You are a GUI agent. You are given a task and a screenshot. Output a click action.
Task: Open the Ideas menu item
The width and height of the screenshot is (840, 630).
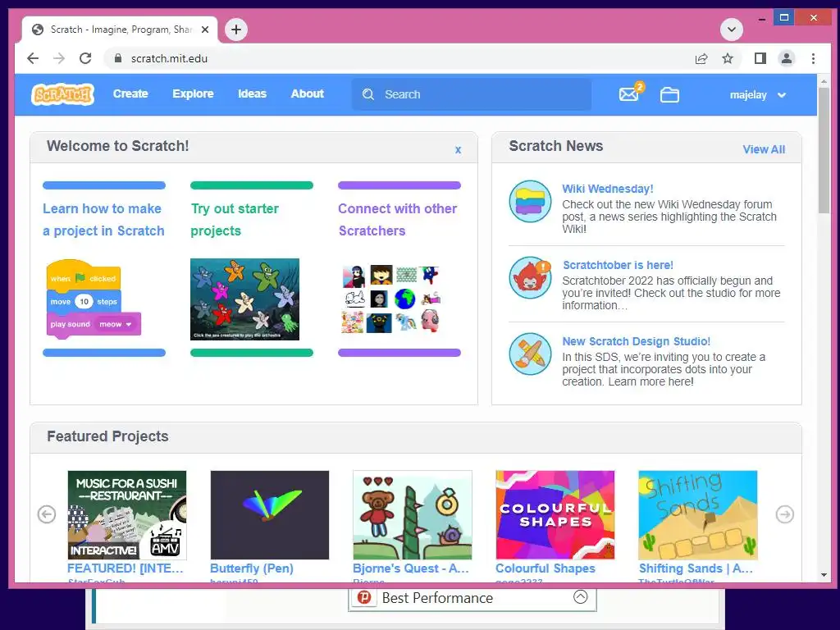point(253,94)
